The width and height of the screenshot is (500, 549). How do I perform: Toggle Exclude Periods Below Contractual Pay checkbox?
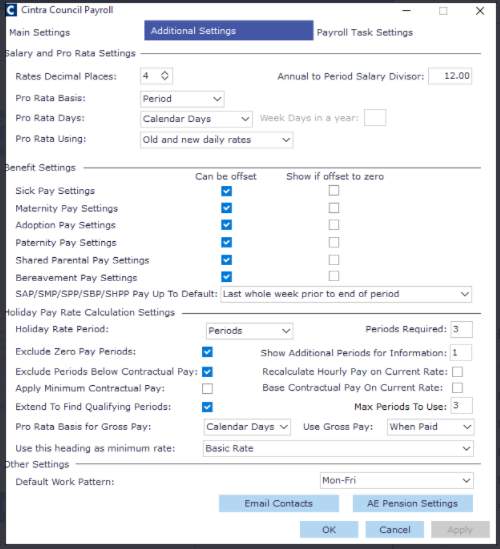(207, 372)
